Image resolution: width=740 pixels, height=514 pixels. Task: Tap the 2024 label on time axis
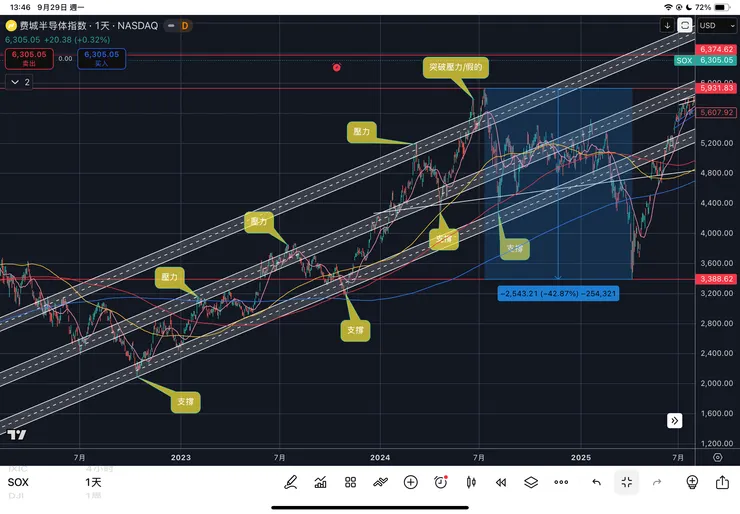[380, 457]
